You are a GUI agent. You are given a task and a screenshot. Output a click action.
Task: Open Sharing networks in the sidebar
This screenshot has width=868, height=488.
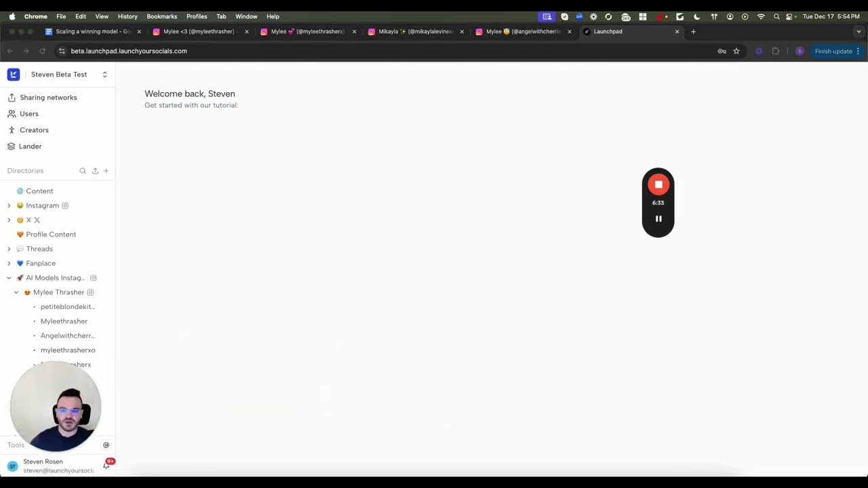(x=47, y=98)
